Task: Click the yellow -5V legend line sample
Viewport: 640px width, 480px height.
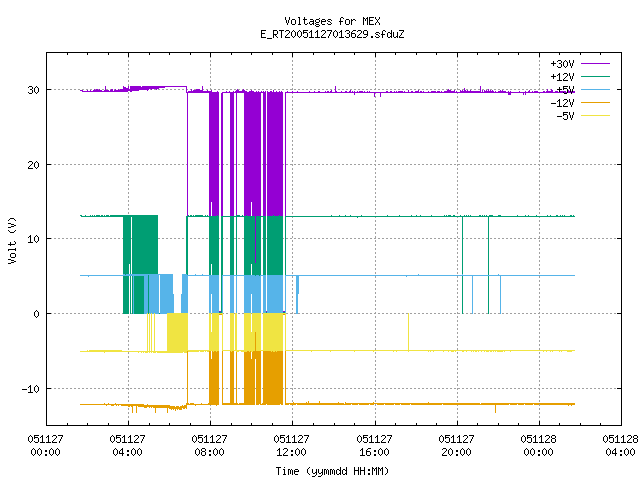Action: [x=595, y=116]
